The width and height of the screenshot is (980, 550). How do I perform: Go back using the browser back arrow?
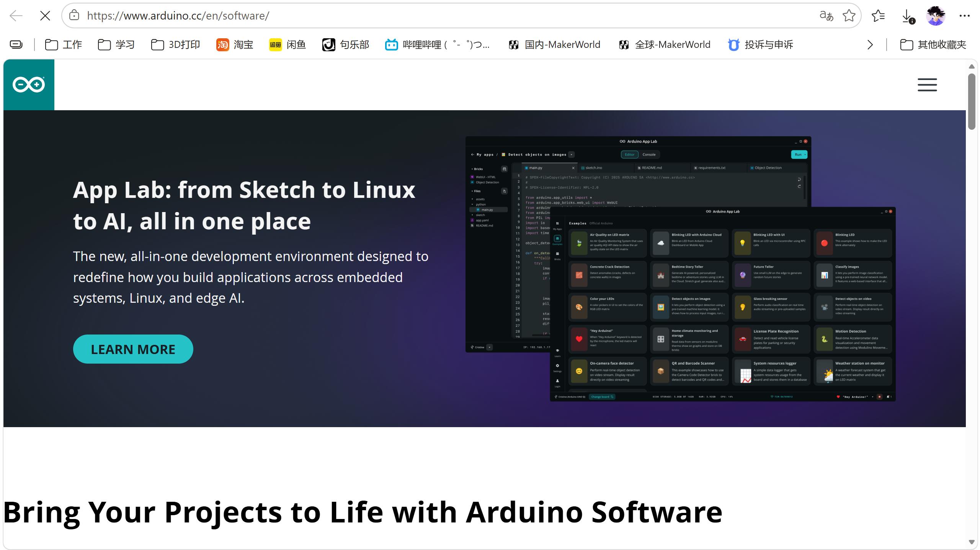[16, 16]
